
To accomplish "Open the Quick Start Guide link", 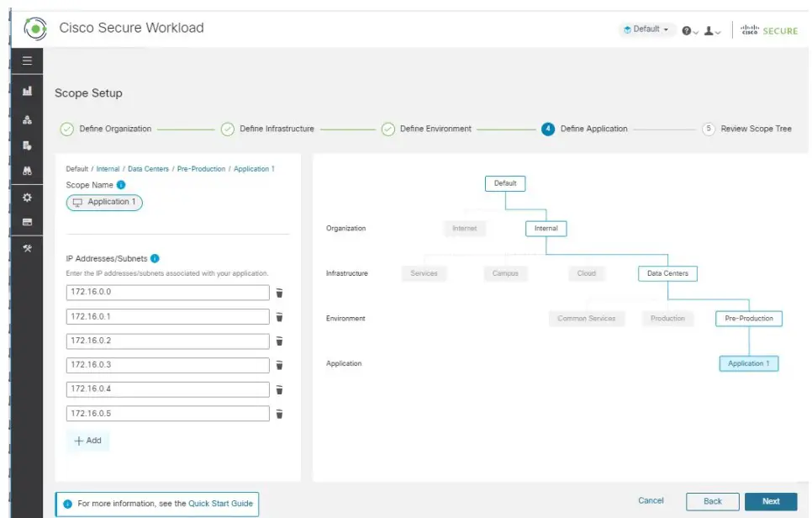I will click(x=220, y=504).
